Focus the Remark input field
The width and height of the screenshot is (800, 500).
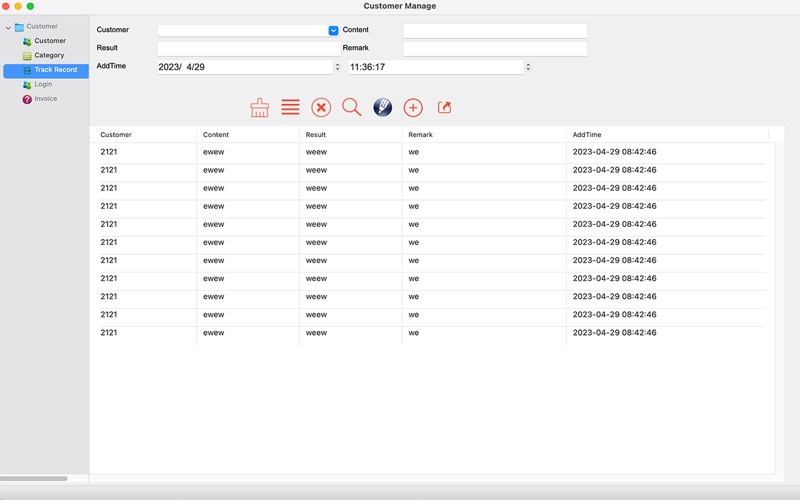[494, 49]
